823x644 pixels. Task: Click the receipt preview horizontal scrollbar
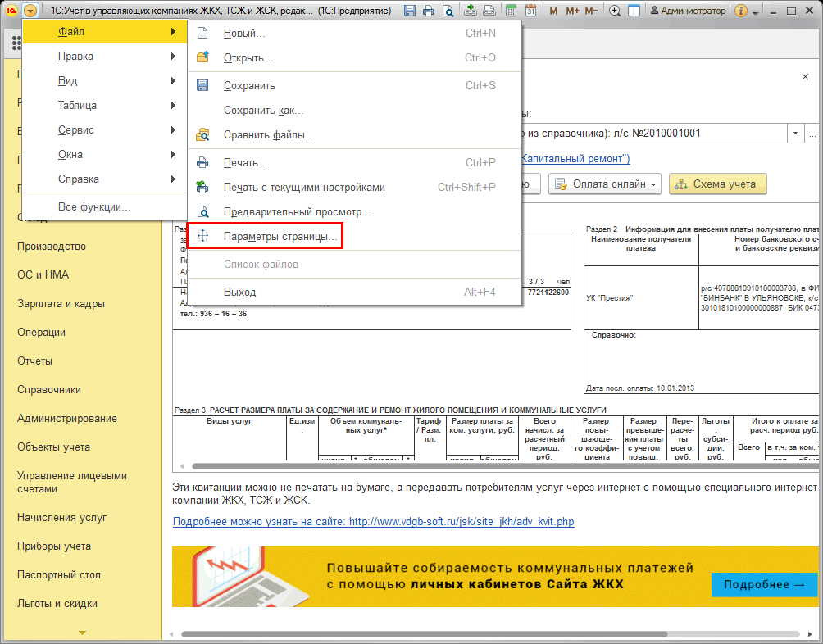[x=505, y=466]
